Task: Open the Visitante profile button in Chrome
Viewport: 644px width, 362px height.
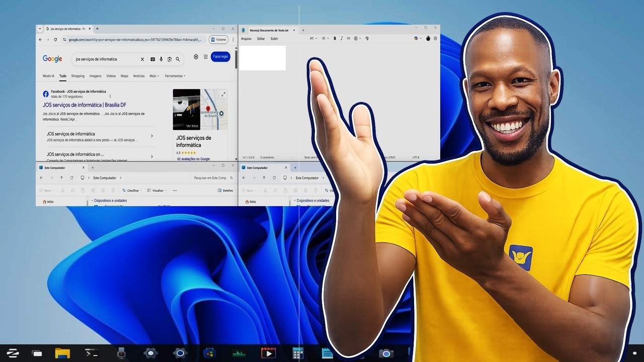Action: 219,39
